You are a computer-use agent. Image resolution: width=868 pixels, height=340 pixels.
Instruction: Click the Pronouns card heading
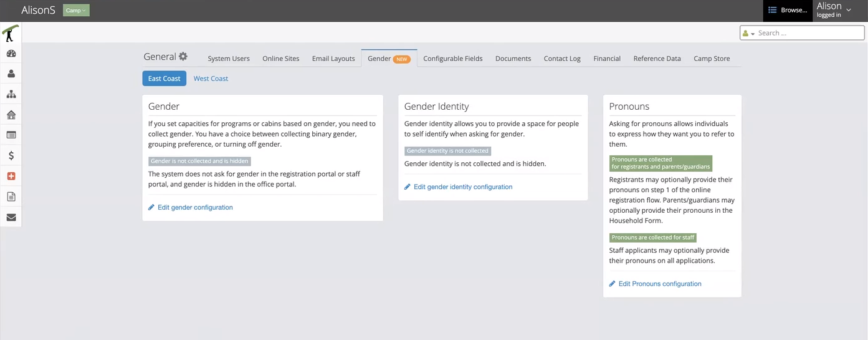[629, 106]
